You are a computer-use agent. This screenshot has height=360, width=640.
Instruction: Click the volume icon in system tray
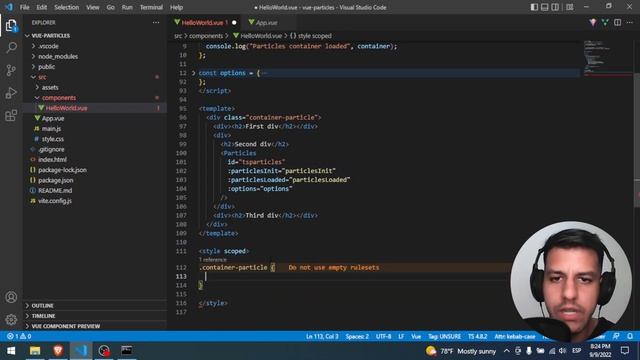[x=562, y=351]
